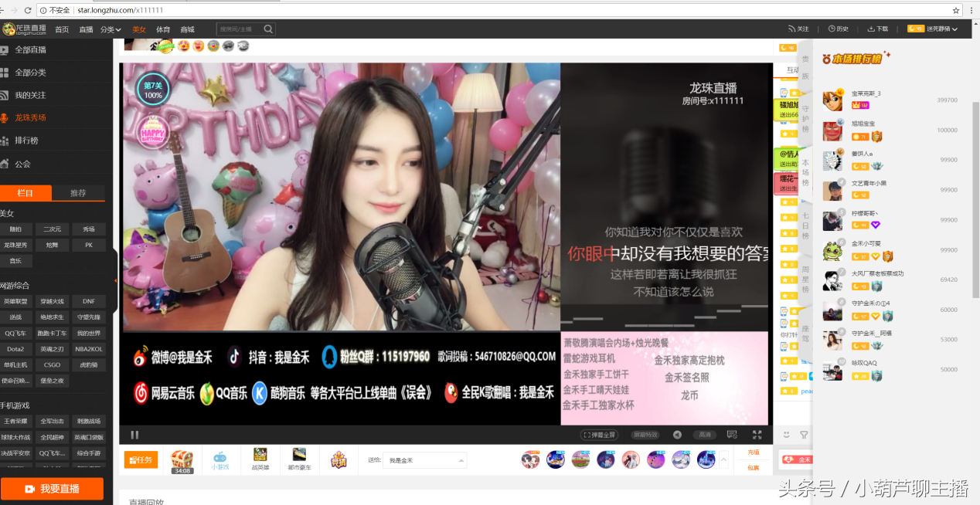The width and height of the screenshot is (980, 505).
Task: Click the search magnifier icon
Action: click(x=268, y=29)
